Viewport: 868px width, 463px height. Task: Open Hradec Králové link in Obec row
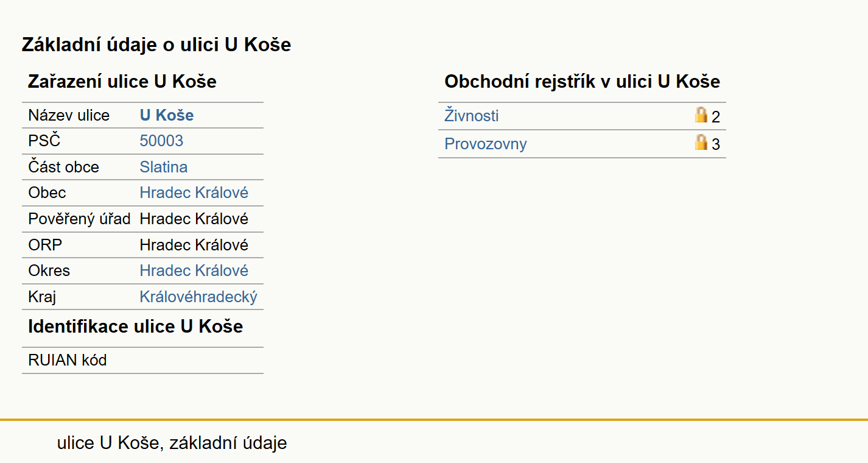(194, 193)
